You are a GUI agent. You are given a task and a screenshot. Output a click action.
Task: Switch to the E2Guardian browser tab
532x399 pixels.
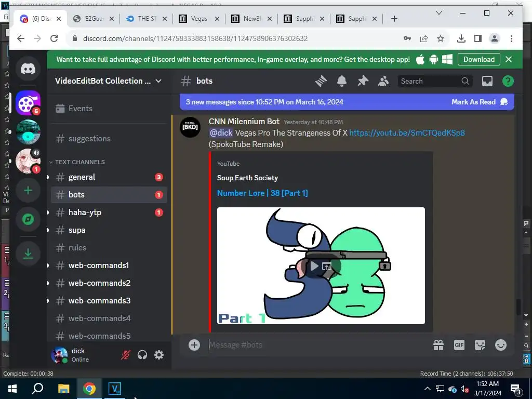[94, 19]
